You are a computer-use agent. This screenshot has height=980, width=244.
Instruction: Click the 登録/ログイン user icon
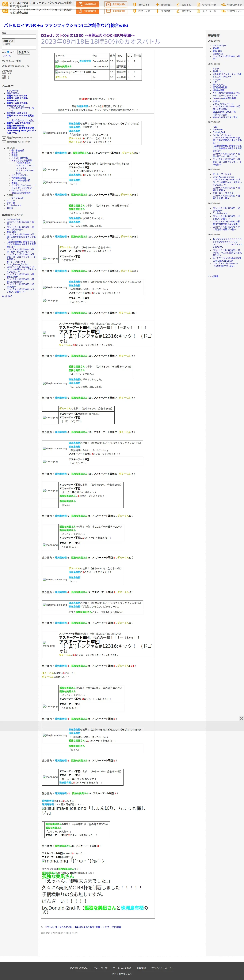223,5
